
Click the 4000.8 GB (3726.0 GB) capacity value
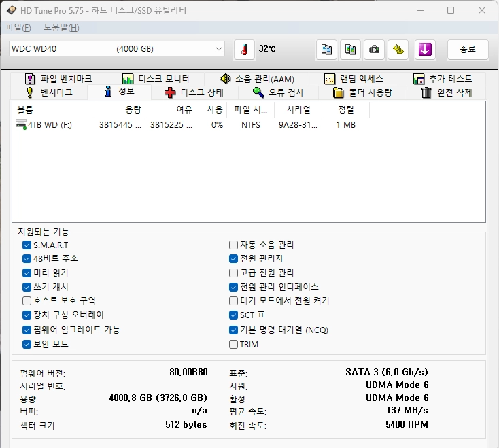click(158, 398)
